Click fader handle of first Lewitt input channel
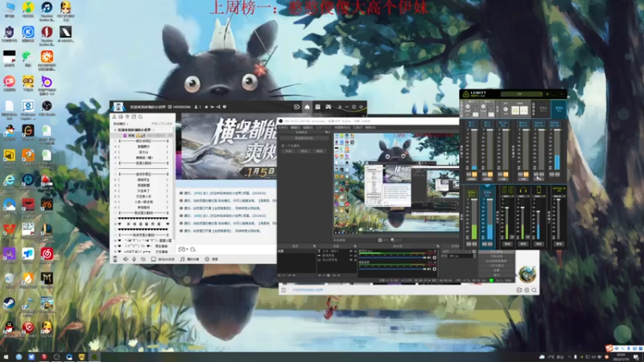 tap(474, 130)
